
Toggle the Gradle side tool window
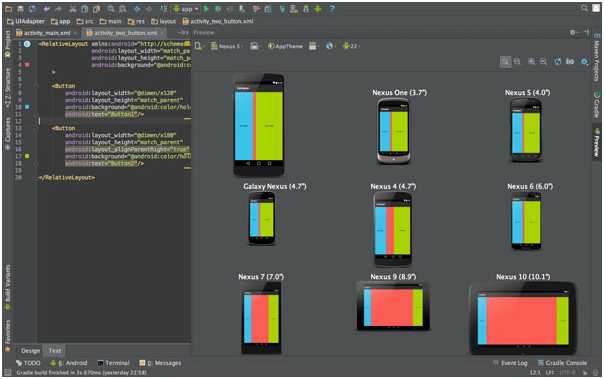point(596,105)
